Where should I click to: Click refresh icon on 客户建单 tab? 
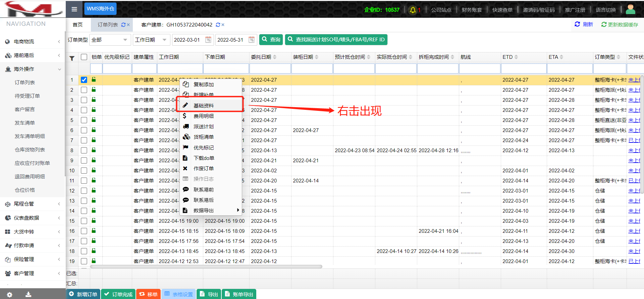click(x=218, y=25)
